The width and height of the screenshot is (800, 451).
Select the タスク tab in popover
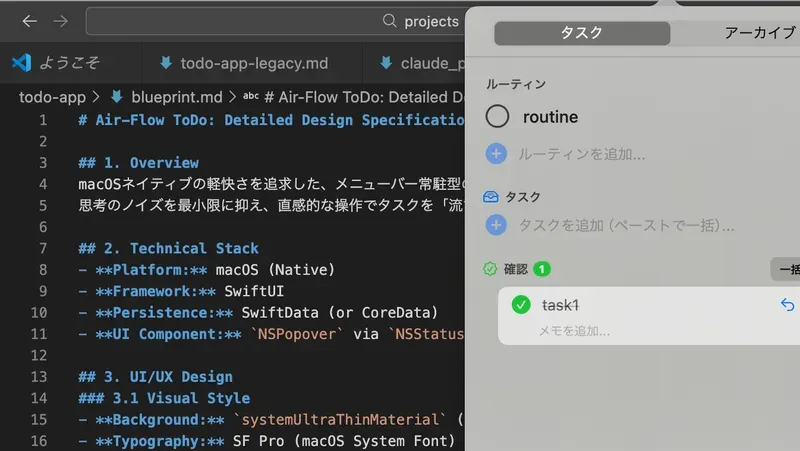pos(582,33)
